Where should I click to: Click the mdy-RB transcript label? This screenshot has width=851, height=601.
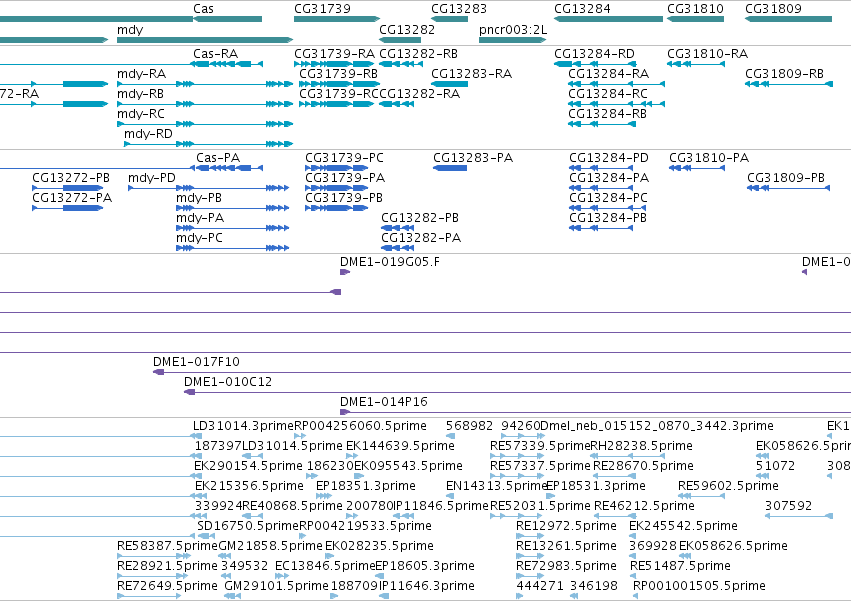(x=141, y=94)
